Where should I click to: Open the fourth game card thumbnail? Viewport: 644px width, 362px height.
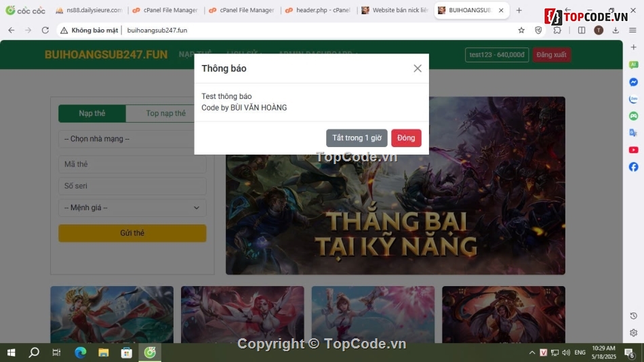click(x=504, y=315)
